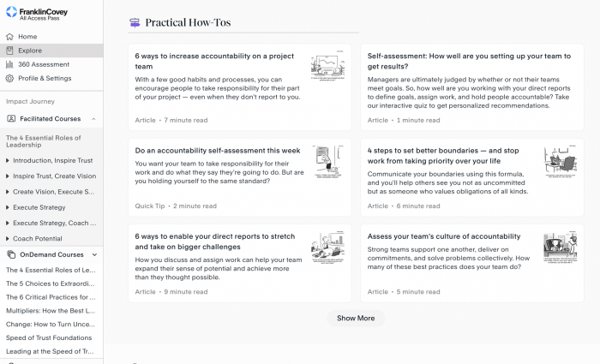Open The 5 Choices course item
This screenshot has width=600, height=364.
(51, 283)
